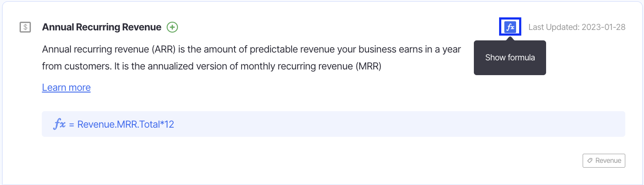Click the fx symbol in the formula bar
The width and height of the screenshot is (644, 185).
59,124
